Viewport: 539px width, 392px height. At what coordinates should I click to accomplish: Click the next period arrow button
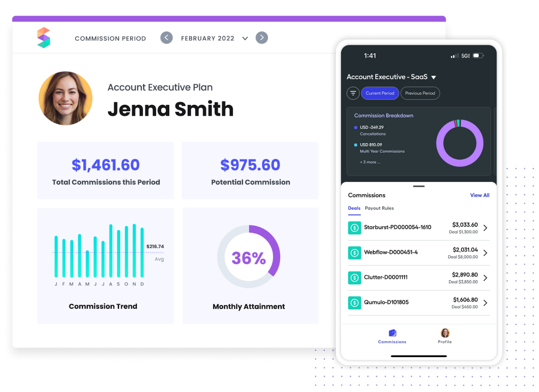pos(262,38)
